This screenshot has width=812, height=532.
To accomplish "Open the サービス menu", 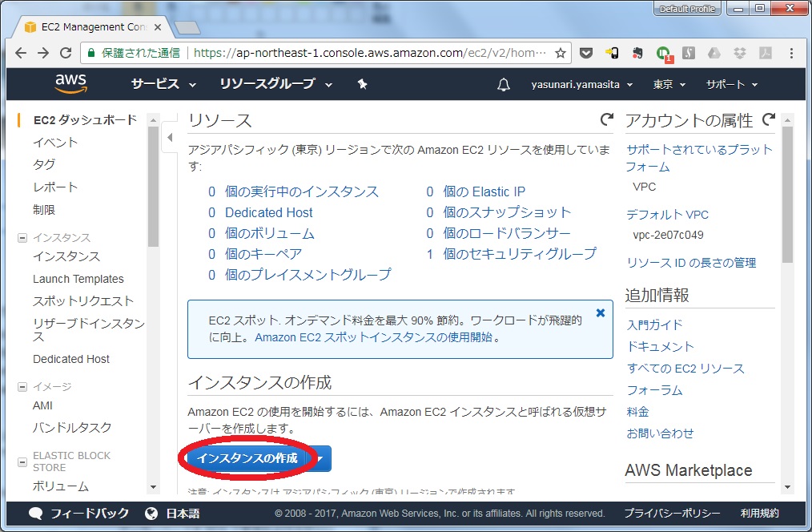I will point(163,84).
